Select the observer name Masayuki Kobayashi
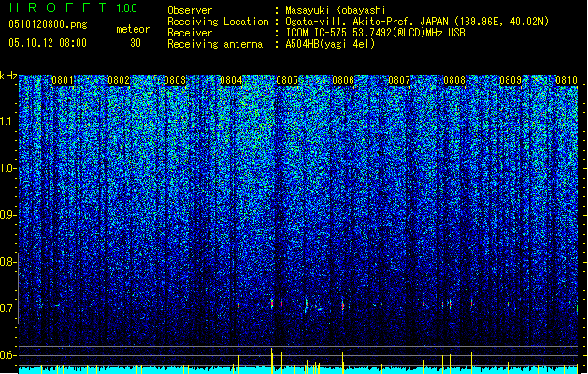The width and height of the screenshot is (588, 374). point(336,10)
